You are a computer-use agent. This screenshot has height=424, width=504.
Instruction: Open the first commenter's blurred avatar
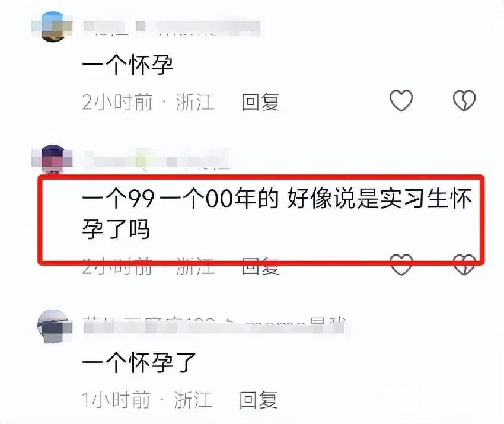53,27
